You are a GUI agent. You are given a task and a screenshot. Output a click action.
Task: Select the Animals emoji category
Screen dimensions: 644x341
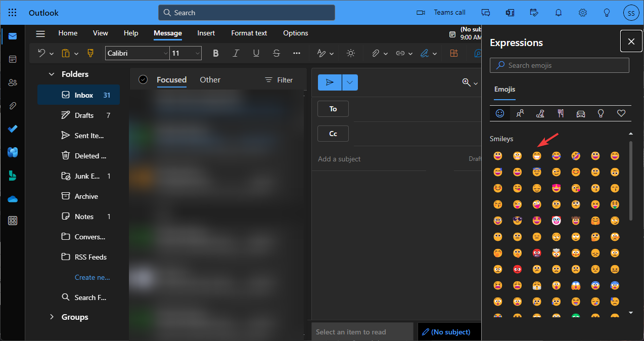pyautogui.click(x=540, y=113)
